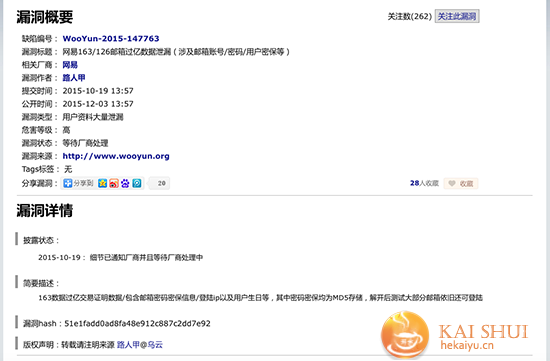Open the 路人甲 link in the copyright statement
Screen dimensions: 550x361
pyautogui.click(x=128, y=345)
